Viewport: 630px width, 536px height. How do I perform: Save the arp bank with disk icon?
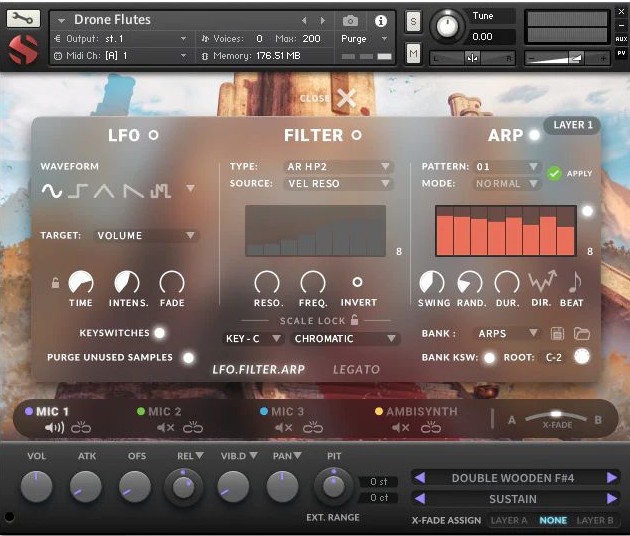[557, 333]
